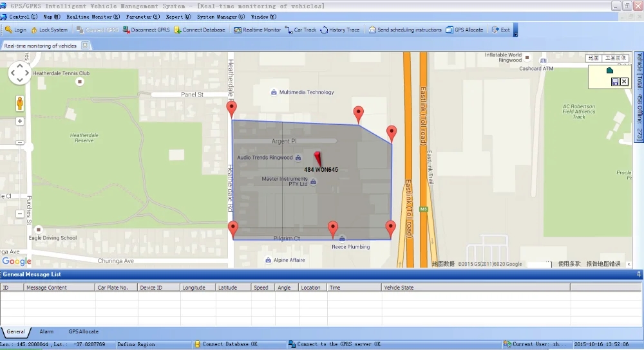644x350 pixels.
Task: Pin the General Message List panel
Action: tap(639, 274)
